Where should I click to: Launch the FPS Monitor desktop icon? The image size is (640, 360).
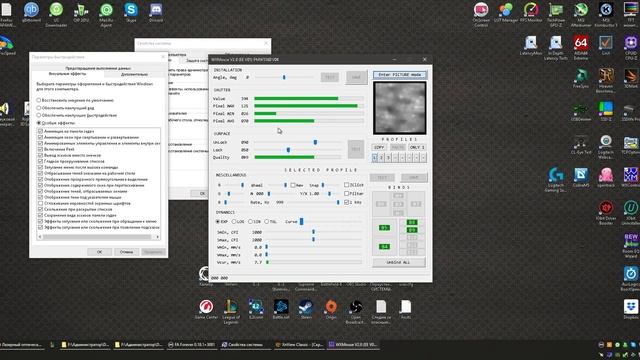pos(531,11)
